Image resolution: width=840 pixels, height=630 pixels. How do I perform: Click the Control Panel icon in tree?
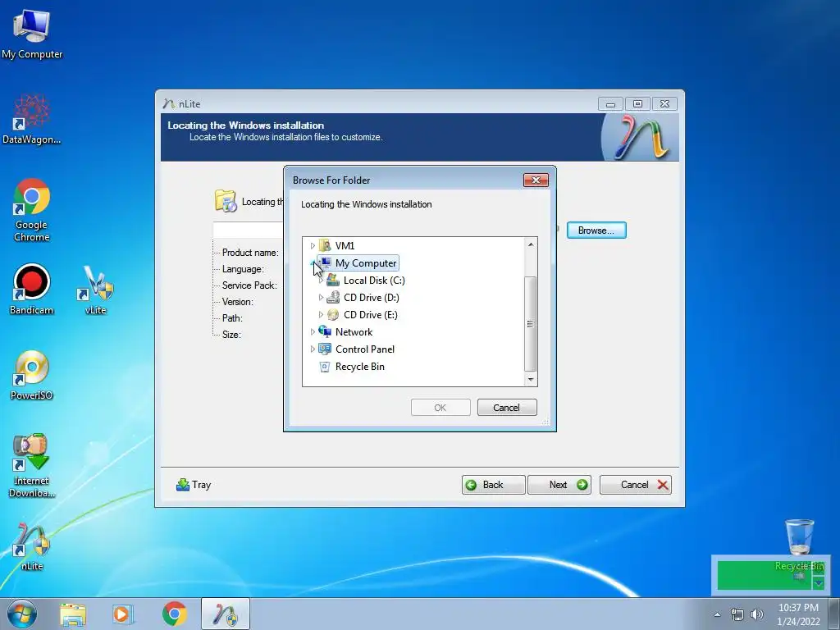pyautogui.click(x=325, y=349)
